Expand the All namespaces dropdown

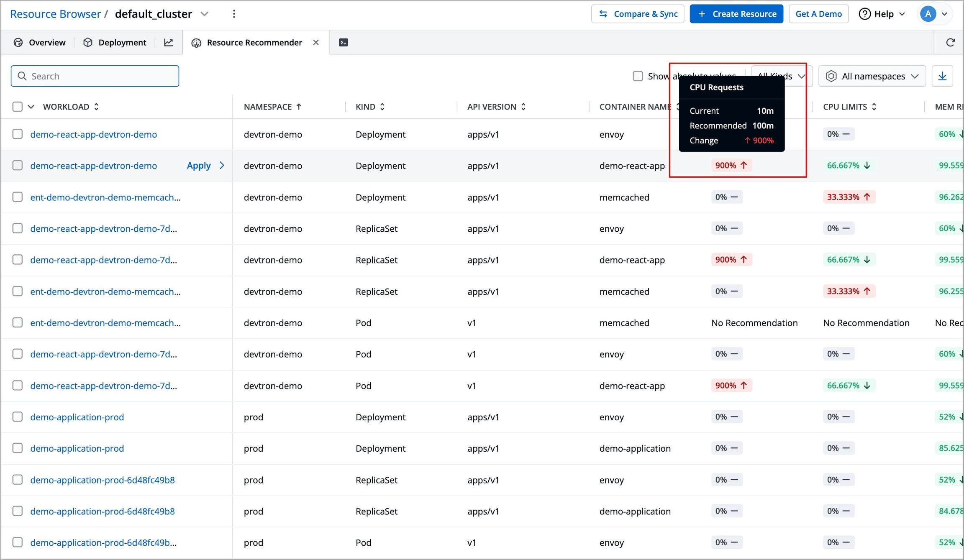tap(872, 76)
